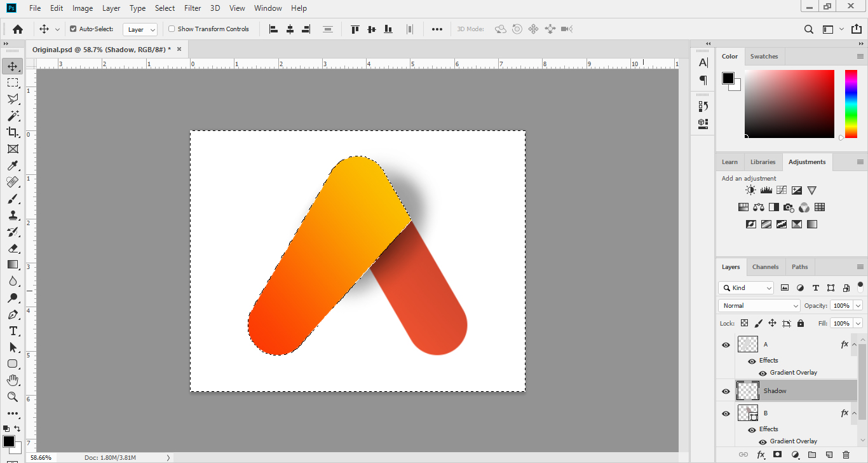The height and width of the screenshot is (463, 868).
Task: Pick the Magic Wand tool
Action: pyautogui.click(x=13, y=116)
